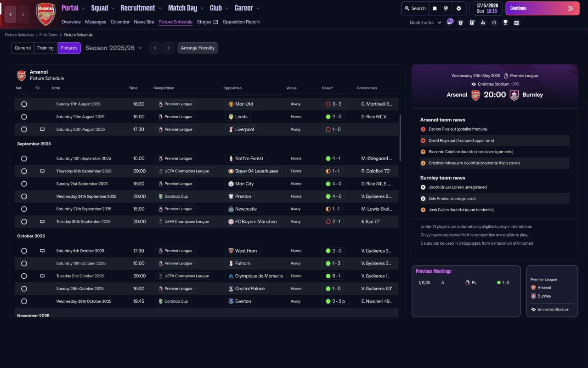
Task: Select the Everton fixture radio button
Action: (24, 301)
